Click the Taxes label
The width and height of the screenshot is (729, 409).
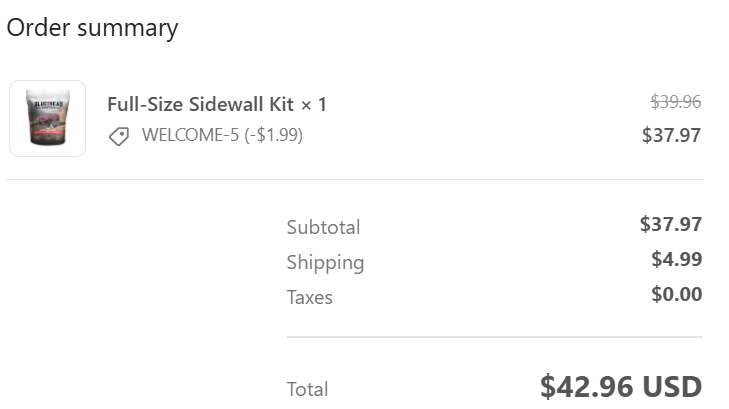pos(309,297)
